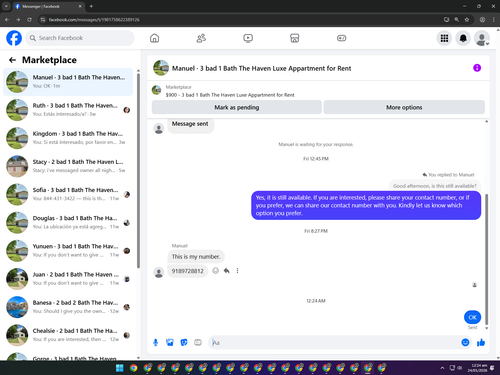Send a thumbs-up like

click(481, 342)
